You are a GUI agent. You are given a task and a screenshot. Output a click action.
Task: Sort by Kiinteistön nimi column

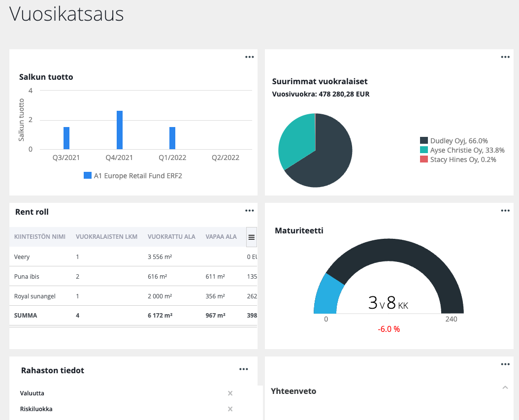tap(40, 237)
